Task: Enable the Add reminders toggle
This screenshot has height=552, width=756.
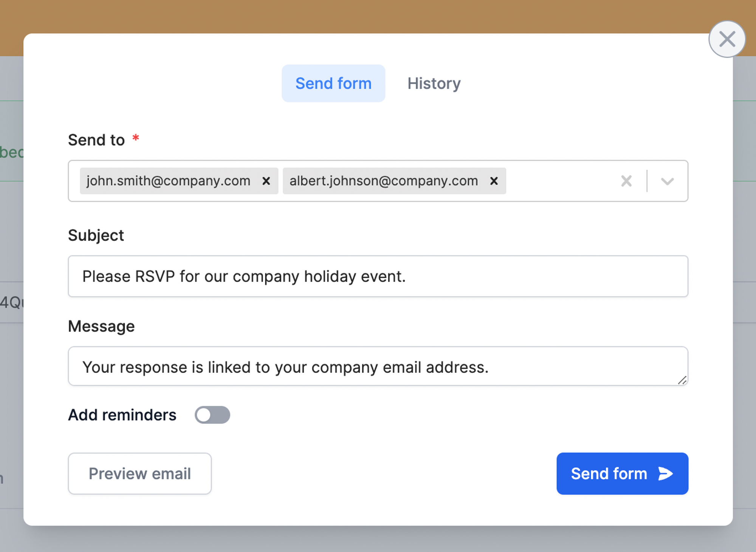Action: (212, 414)
